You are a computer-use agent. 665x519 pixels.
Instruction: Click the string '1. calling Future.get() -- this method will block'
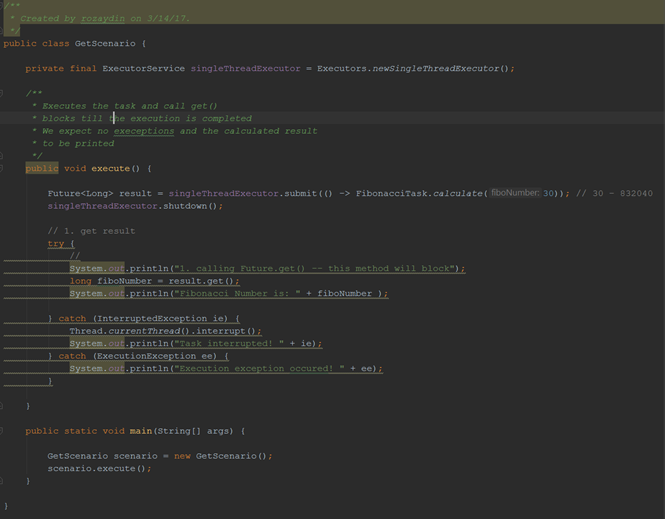(314, 268)
